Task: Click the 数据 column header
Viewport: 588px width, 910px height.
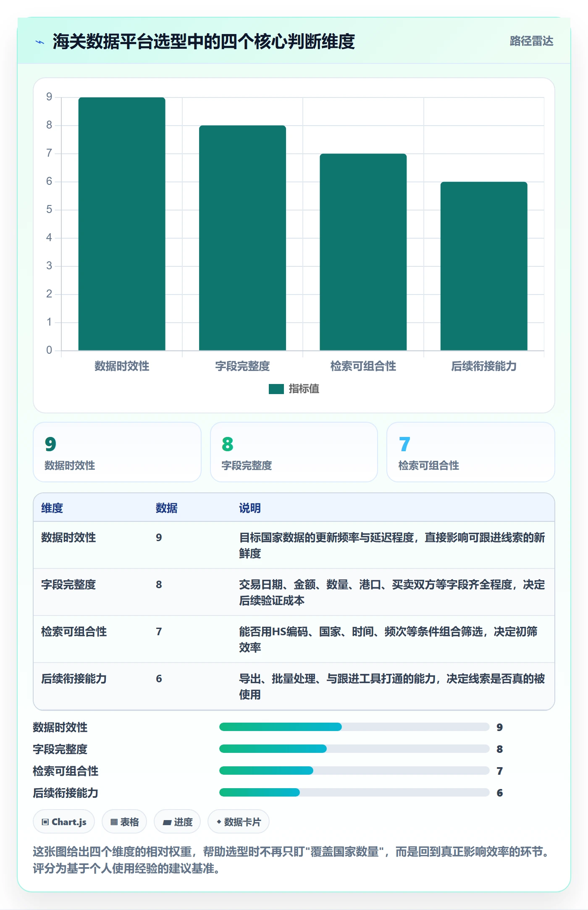Action: (x=167, y=508)
